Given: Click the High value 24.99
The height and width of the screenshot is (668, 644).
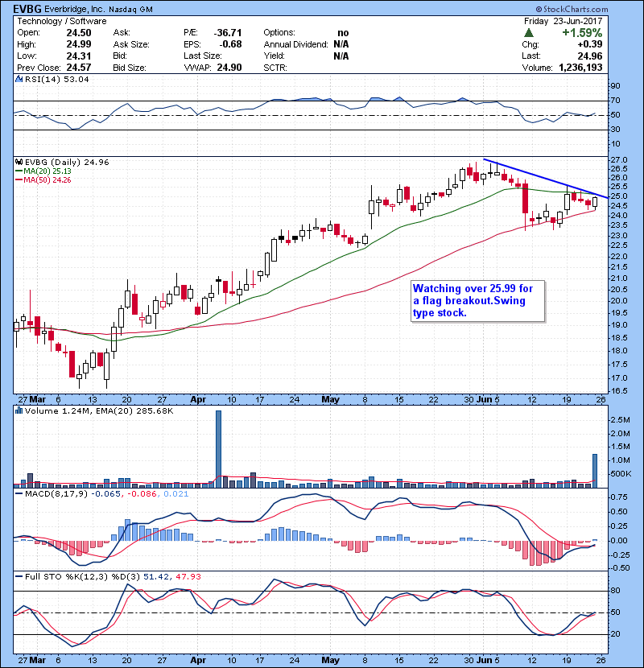Looking at the screenshot, I should coord(79,44).
